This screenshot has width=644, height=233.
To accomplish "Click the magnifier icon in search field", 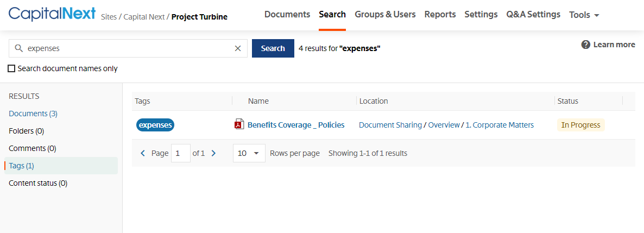I will point(18,48).
